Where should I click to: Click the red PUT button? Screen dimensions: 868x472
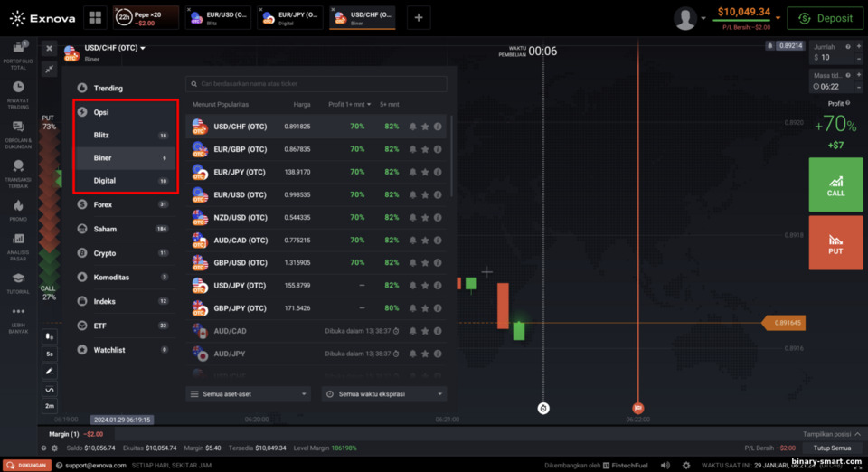[x=835, y=243]
